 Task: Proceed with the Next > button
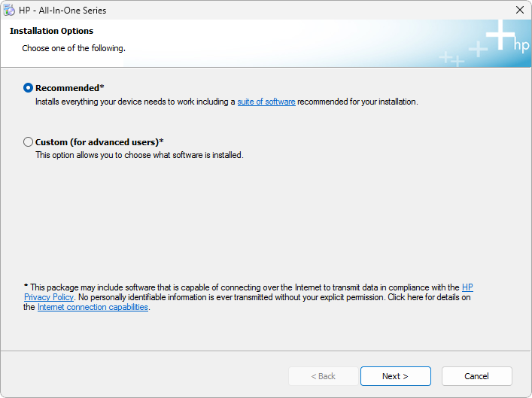396,376
